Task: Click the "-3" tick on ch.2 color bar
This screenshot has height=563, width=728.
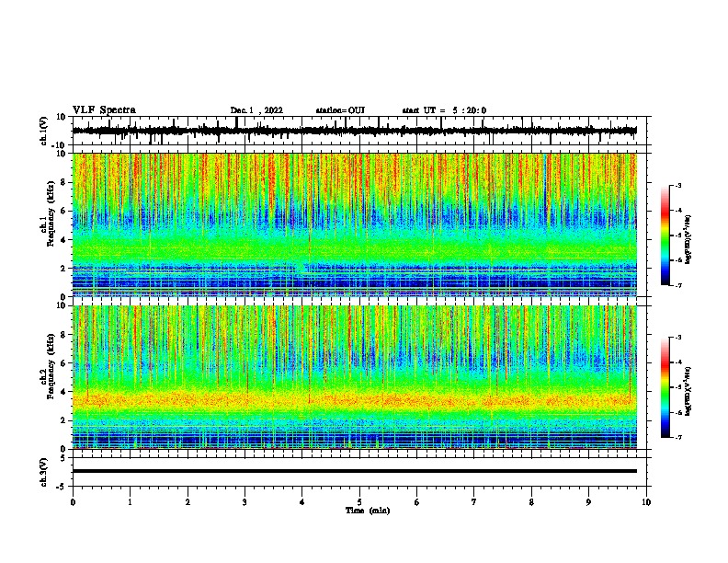Action: pyautogui.click(x=678, y=338)
